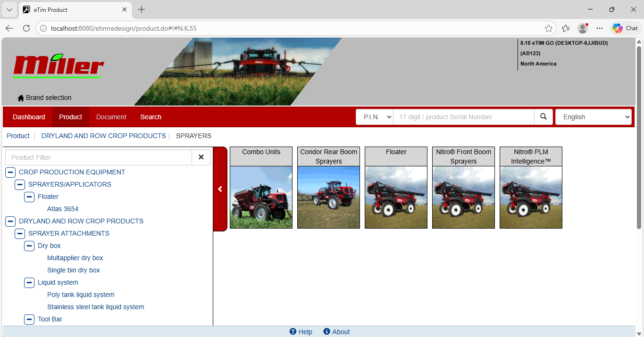This screenshot has width=644, height=337.
Task: Close the eTim Product tab
Action: click(x=125, y=9)
